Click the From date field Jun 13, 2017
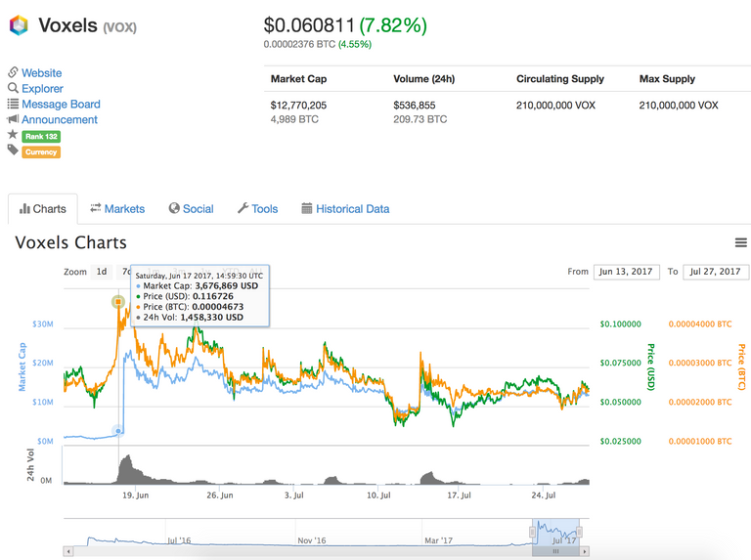Screen dimensions: 751x560 point(627,272)
